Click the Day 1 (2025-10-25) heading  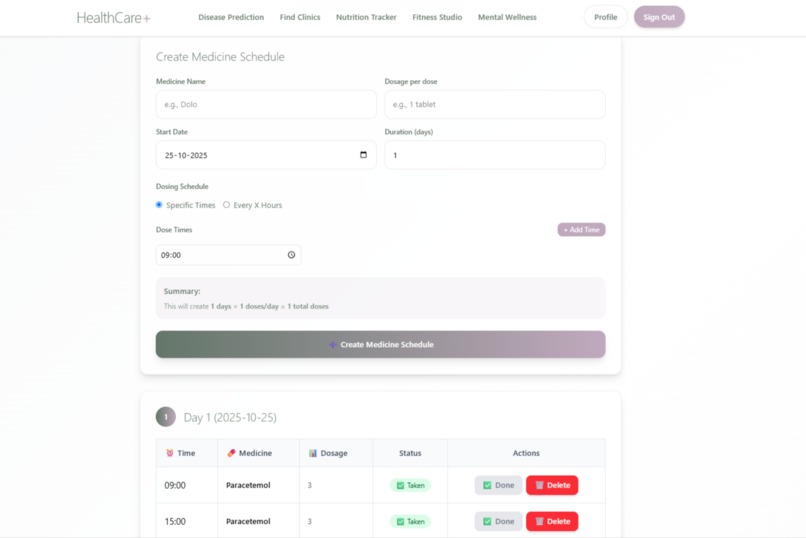(230, 417)
